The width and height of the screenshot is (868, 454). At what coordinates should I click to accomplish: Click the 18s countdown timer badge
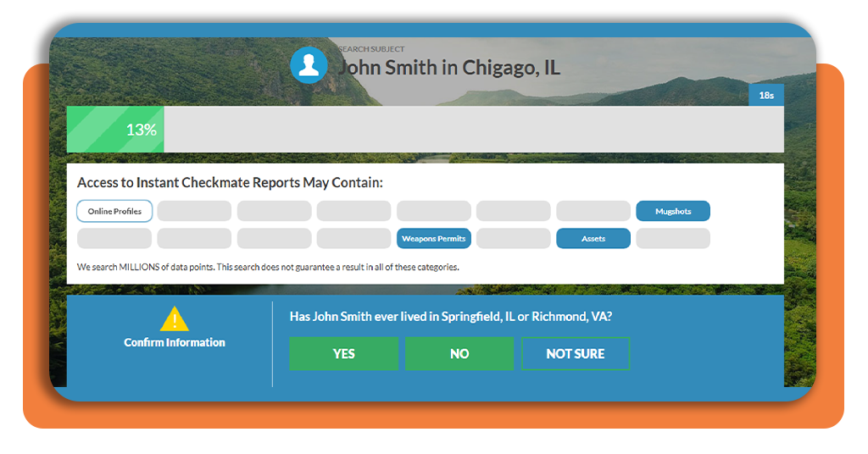(766, 95)
